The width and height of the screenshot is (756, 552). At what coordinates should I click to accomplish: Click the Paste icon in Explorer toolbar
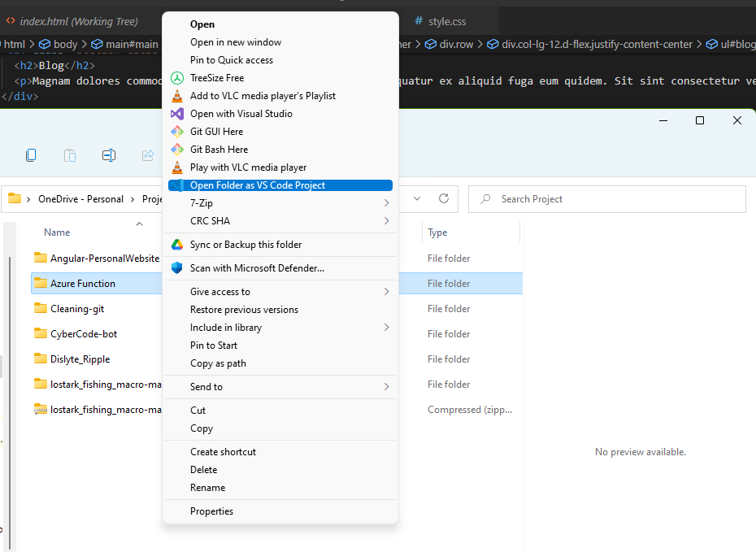pyautogui.click(x=70, y=155)
